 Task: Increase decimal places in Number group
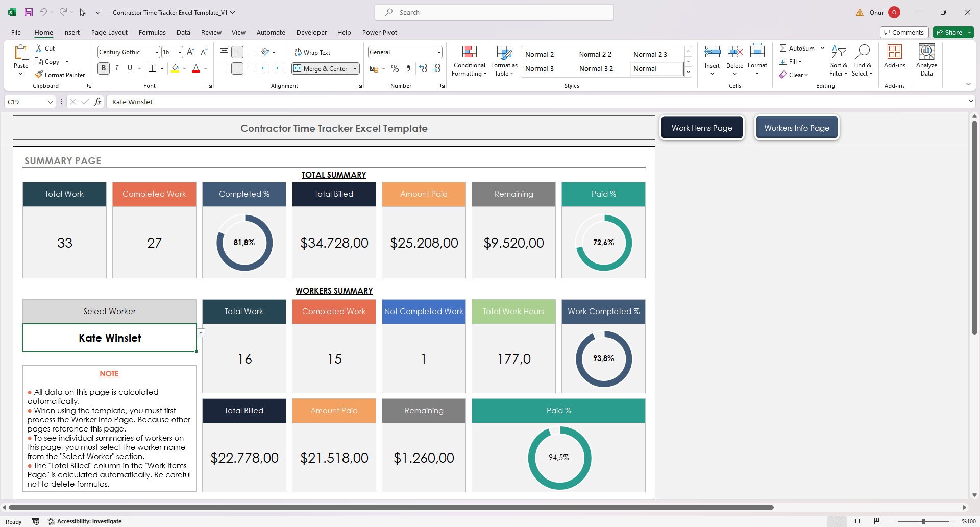[423, 68]
